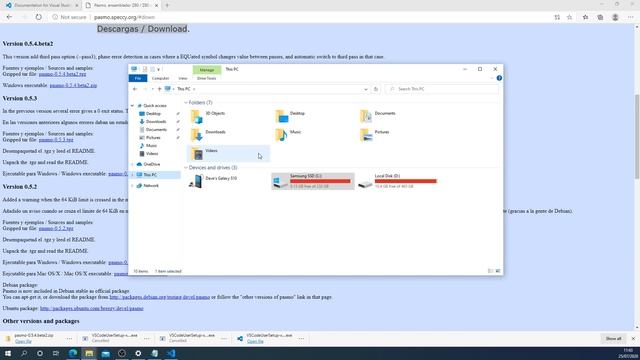Open browser settings and more menu

(x=631, y=17)
